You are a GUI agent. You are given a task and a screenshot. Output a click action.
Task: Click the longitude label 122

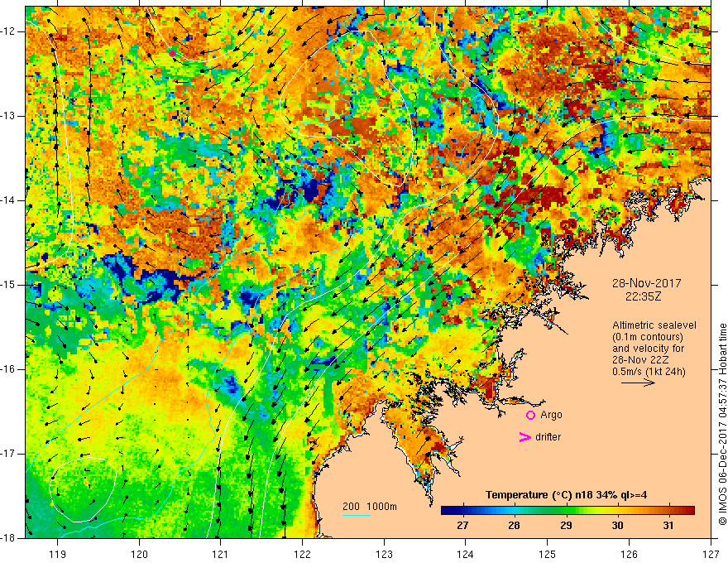tap(302, 554)
